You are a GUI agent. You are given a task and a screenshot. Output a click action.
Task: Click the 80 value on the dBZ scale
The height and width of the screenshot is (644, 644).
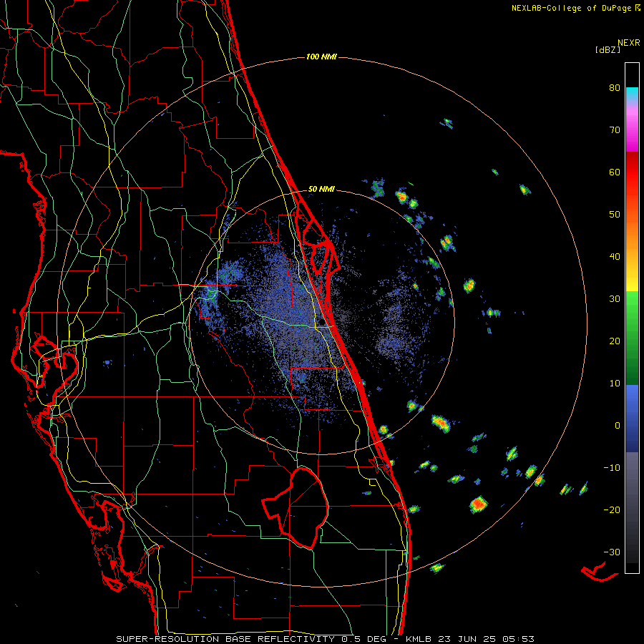[615, 88]
